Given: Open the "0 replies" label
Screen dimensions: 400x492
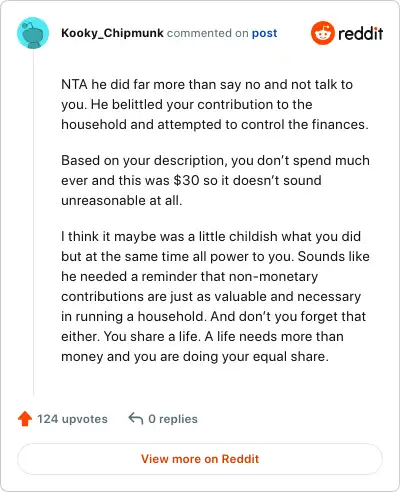Looking at the screenshot, I should tap(173, 419).
